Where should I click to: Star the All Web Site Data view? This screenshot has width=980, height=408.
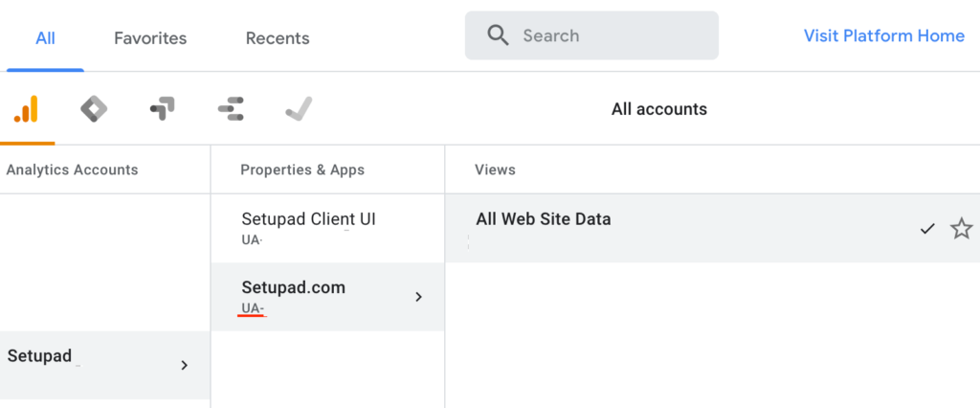(961, 229)
